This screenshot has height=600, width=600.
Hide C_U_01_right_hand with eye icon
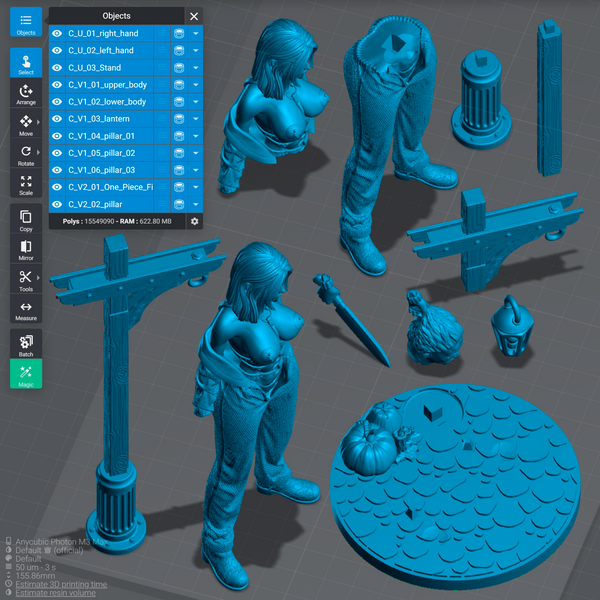coord(57,33)
